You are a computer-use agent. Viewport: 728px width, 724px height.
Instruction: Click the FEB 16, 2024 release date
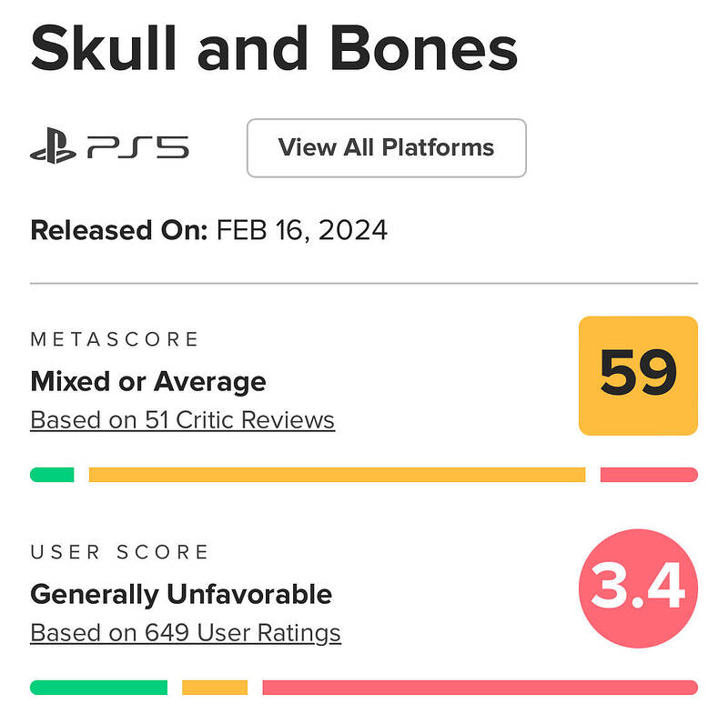(x=302, y=230)
